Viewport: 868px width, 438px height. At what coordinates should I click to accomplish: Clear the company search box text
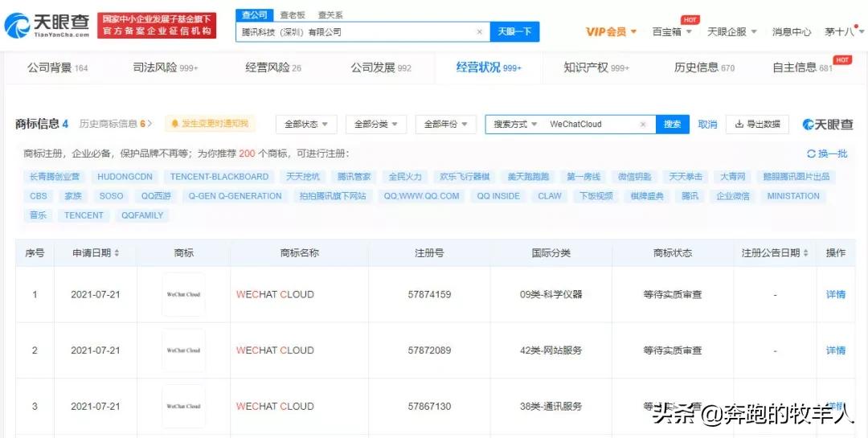(x=479, y=31)
